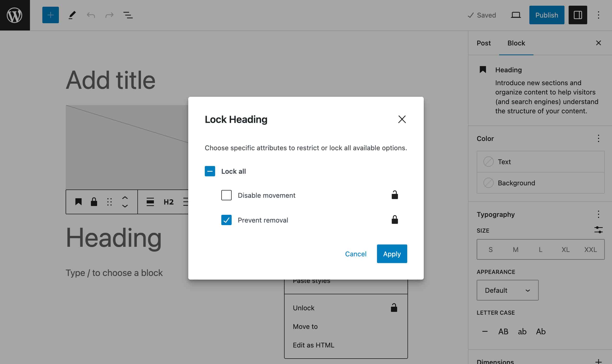Screen dimensions: 612x364
Task: Select the pen/edit tool in toolbar
Action: click(72, 15)
